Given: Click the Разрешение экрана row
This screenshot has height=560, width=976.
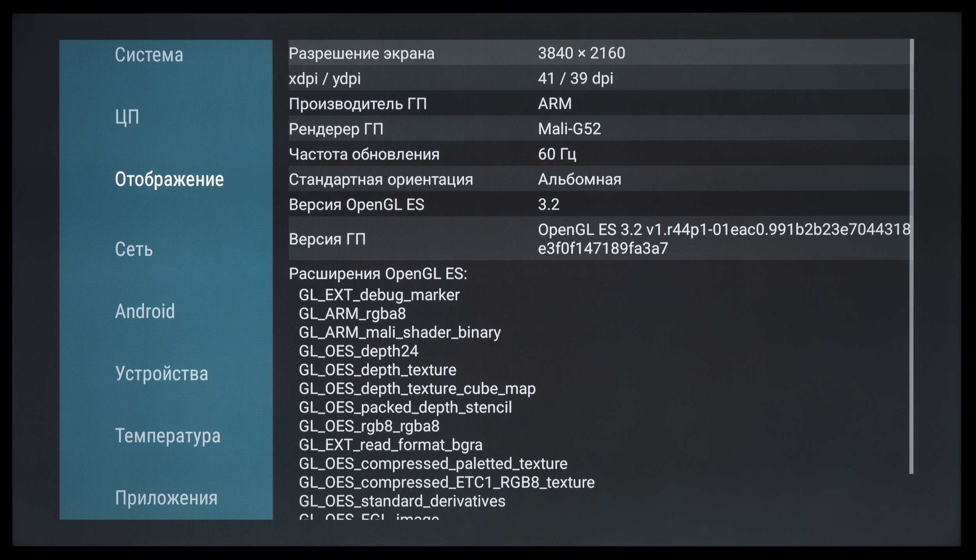Looking at the screenshot, I should [x=599, y=53].
